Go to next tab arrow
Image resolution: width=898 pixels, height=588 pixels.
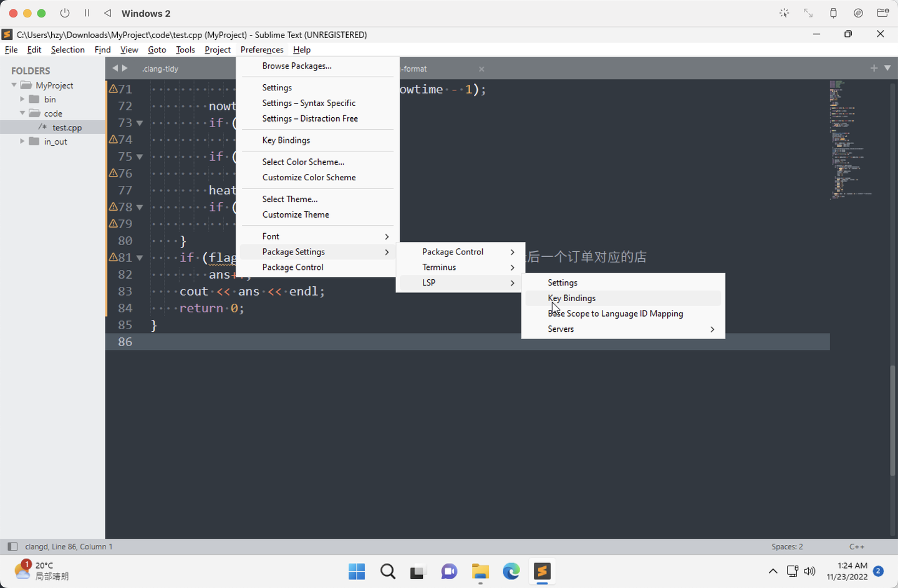coord(125,68)
